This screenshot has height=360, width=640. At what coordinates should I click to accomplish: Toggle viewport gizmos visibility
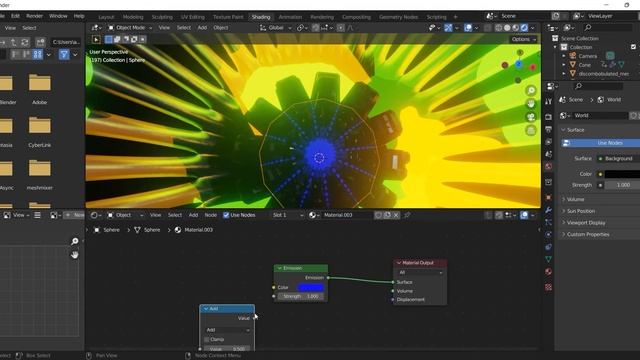pos(448,28)
